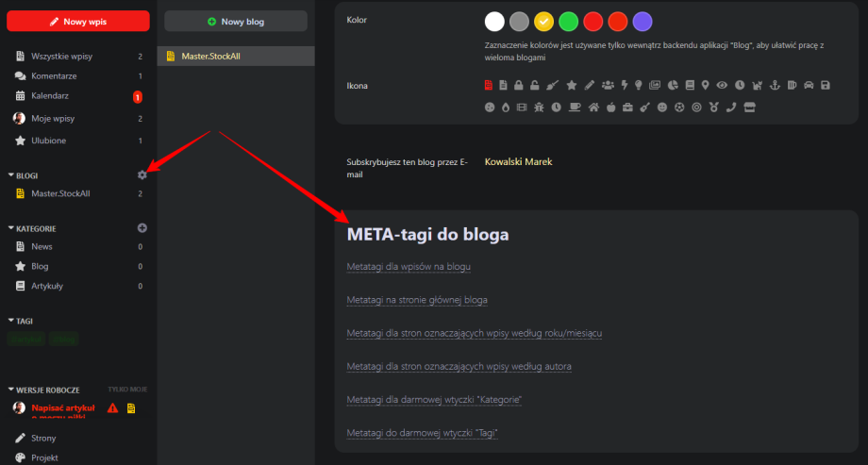Open blog settings gear next to BLOGI
Image resolution: width=868 pixels, height=465 pixels.
point(142,174)
